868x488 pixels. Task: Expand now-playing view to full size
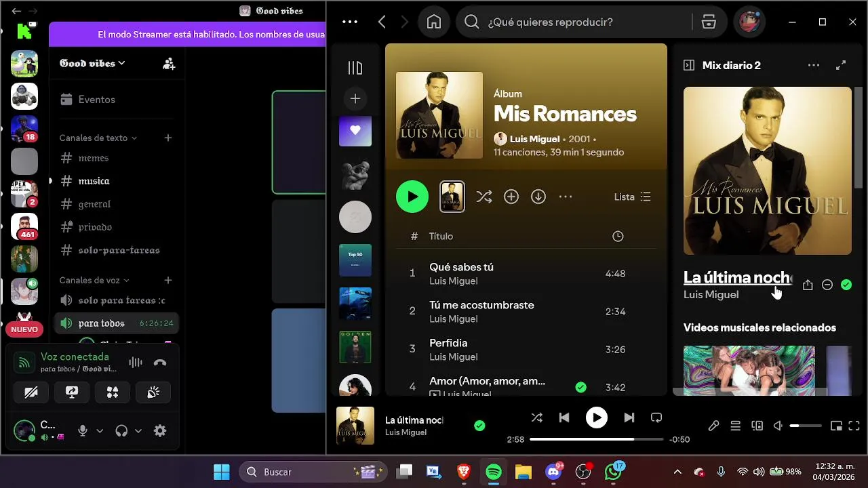[x=841, y=66]
